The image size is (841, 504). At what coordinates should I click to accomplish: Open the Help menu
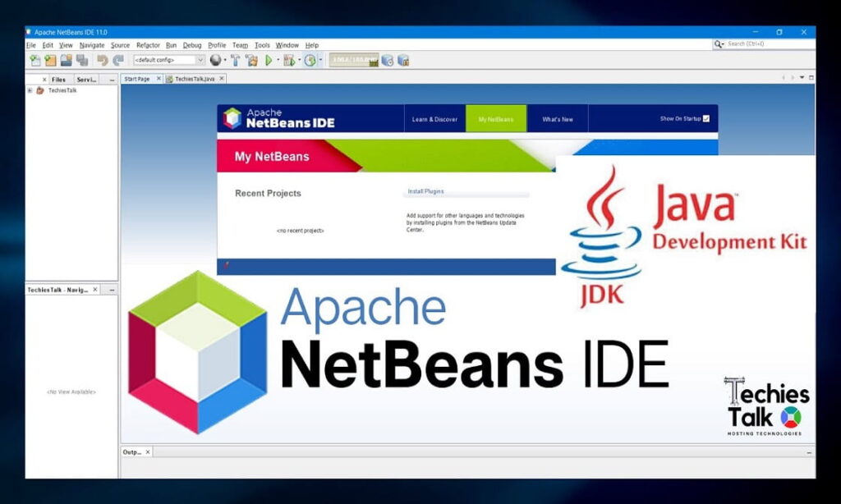point(311,46)
